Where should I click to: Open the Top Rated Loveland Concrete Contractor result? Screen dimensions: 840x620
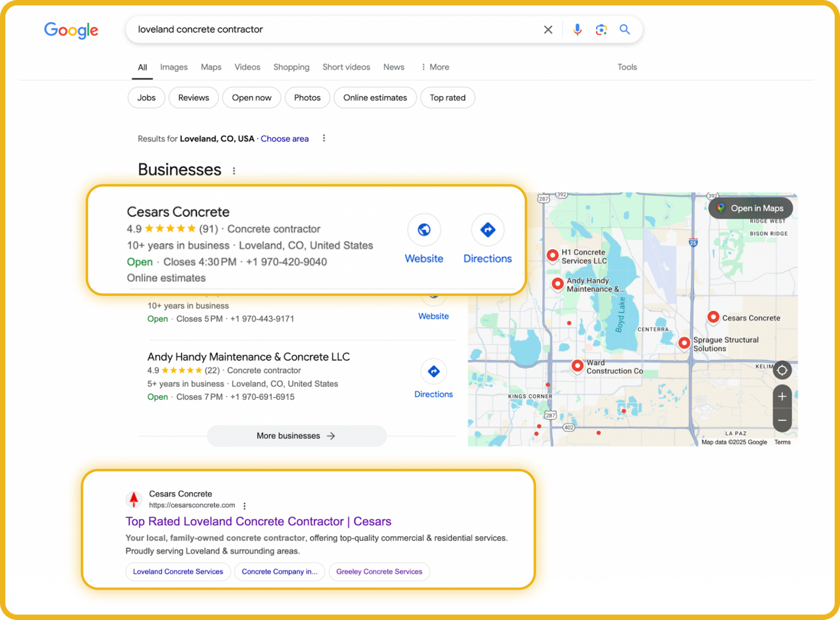tap(258, 521)
